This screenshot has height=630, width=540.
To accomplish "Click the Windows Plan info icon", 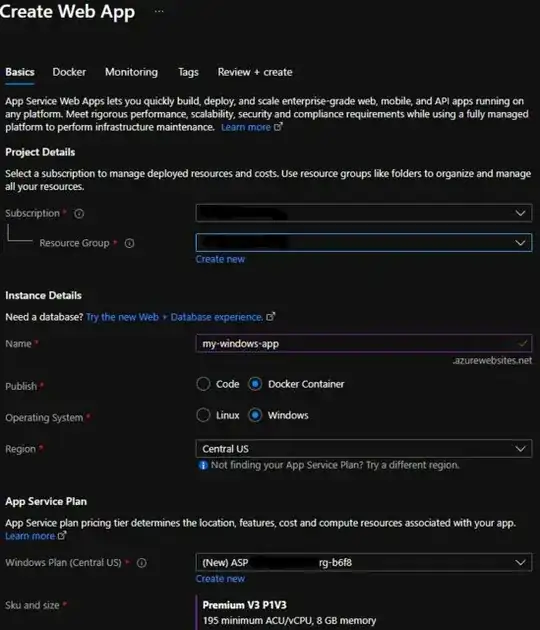I will pos(141,563).
